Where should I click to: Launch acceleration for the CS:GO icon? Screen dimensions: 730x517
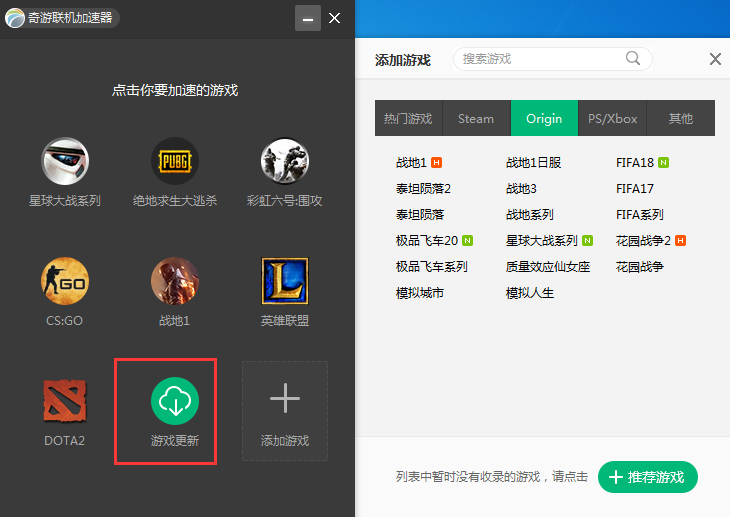pos(65,281)
